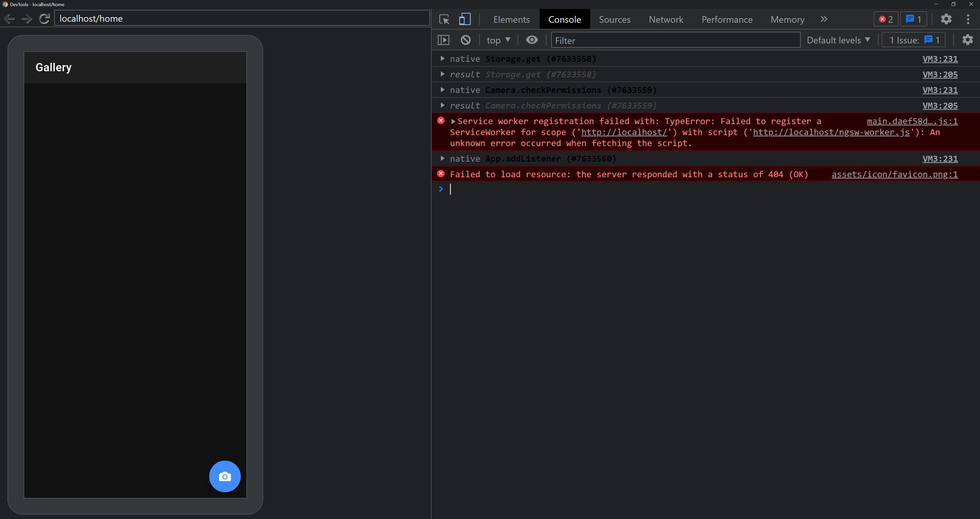
Task: Open the Sources tab
Action: point(614,19)
